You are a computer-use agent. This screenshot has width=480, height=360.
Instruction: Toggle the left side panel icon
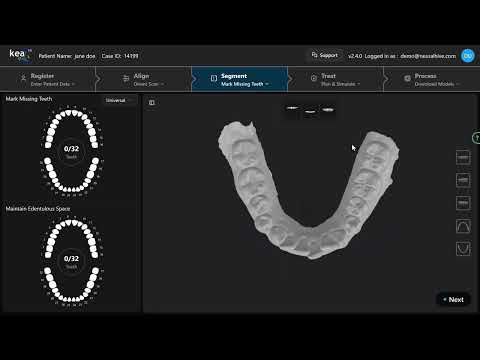[152, 103]
